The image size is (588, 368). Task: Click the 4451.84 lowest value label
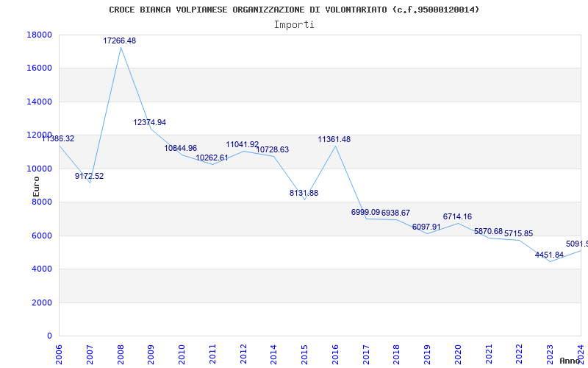click(x=549, y=255)
